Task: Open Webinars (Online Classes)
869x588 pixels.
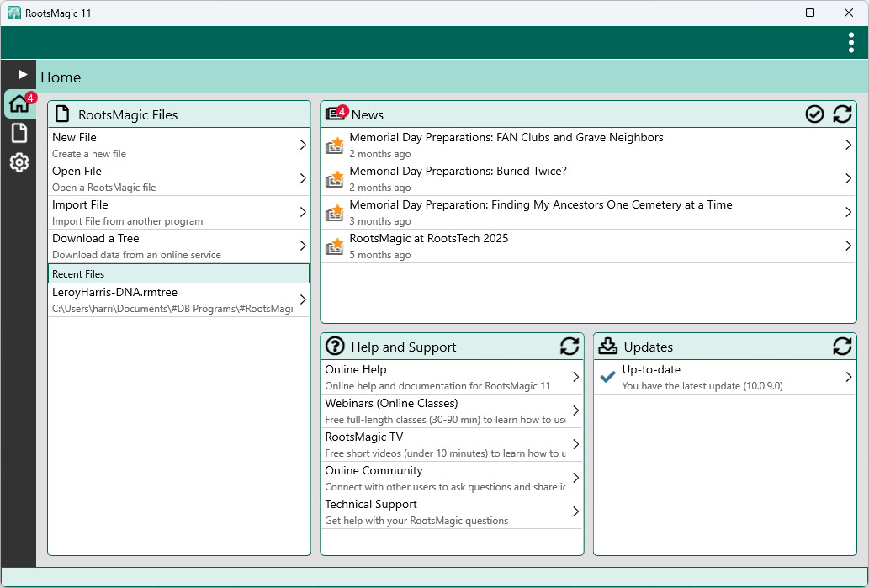Action: [x=452, y=411]
